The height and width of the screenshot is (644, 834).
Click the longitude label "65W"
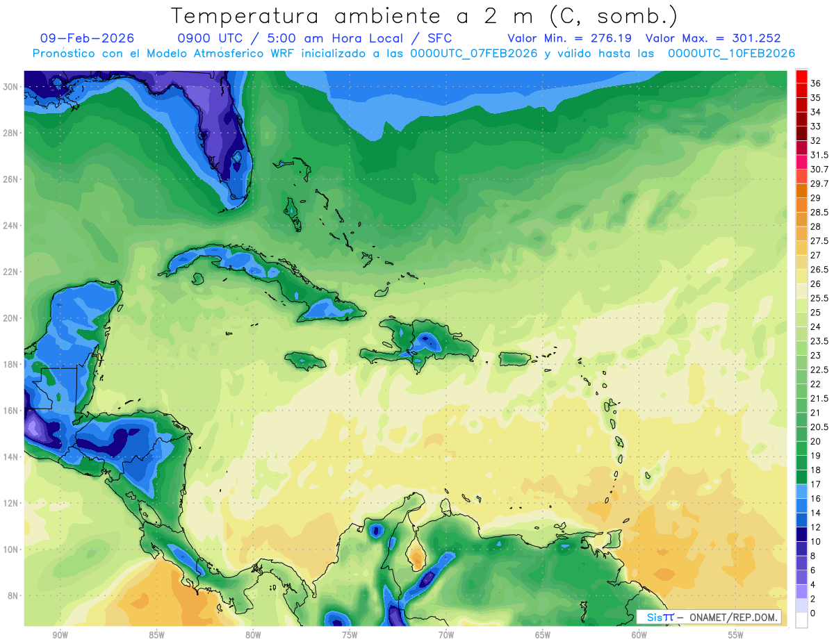543,635
